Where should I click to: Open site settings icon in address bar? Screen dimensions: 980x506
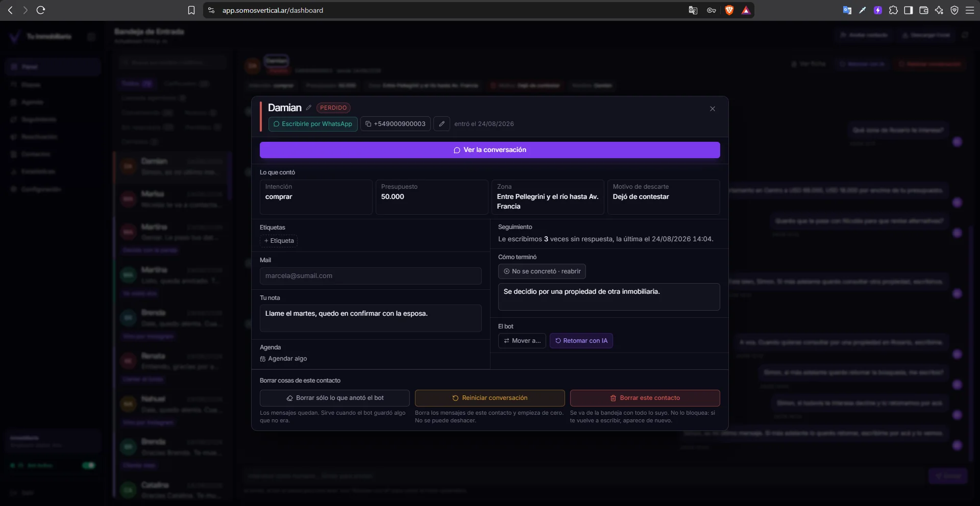[211, 10]
